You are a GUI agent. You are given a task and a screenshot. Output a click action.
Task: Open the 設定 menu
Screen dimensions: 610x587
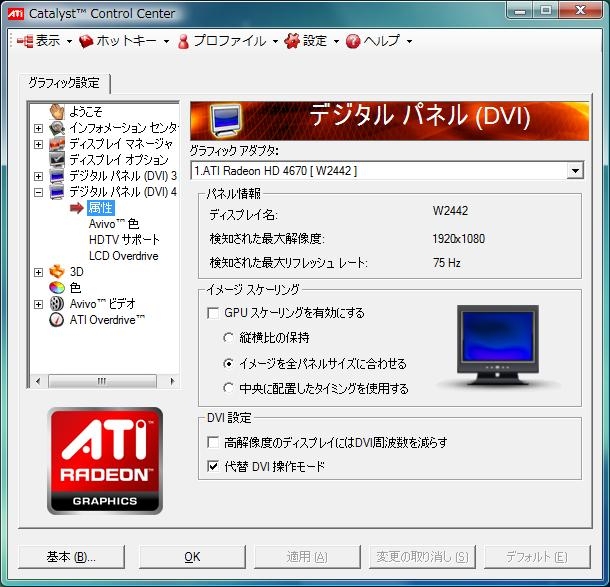point(315,41)
